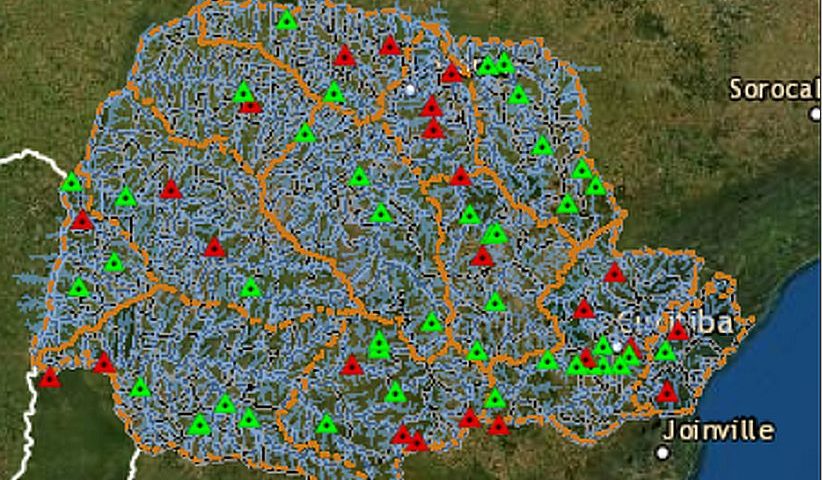
Task: Click the red station marker nearest Joinville
Action: 667,392
